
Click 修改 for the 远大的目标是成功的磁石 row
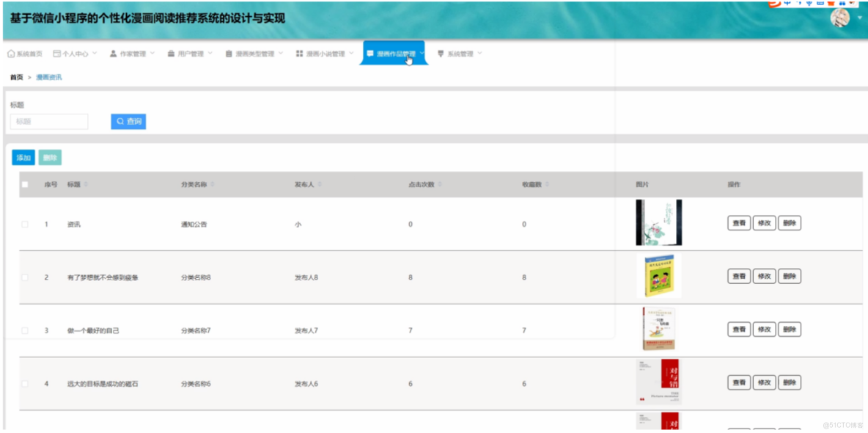tap(765, 382)
